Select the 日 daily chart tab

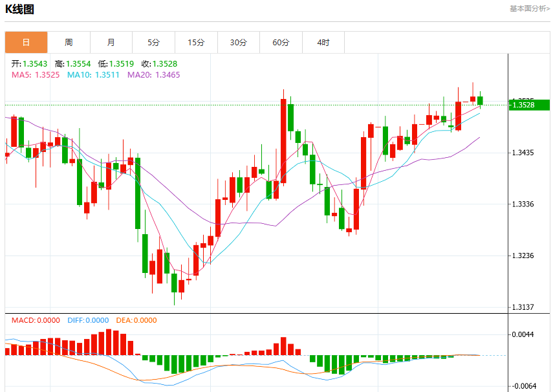tap(26, 42)
